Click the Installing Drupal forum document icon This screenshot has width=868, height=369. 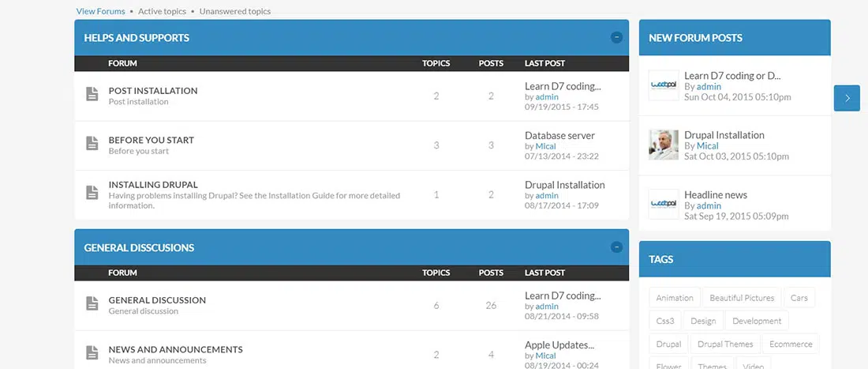tap(92, 193)
